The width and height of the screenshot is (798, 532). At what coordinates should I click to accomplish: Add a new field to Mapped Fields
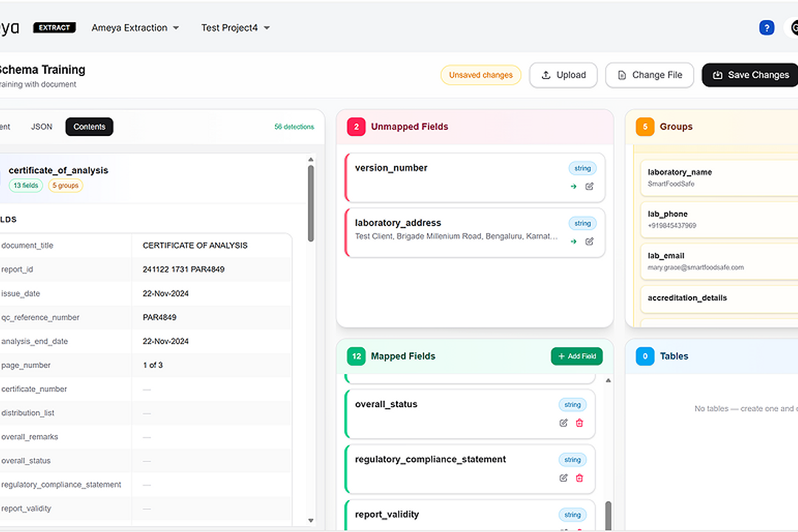coord(576,356)
